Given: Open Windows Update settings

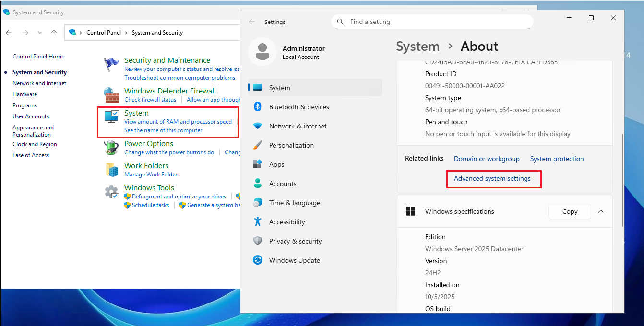Looking at the screenshot, I should [294, 260].
